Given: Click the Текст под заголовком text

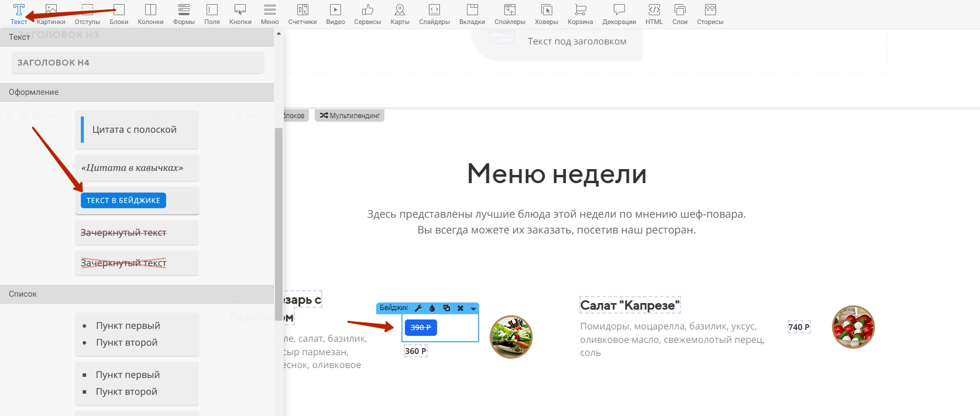Looking at the screenshot, I should point(577,42).
